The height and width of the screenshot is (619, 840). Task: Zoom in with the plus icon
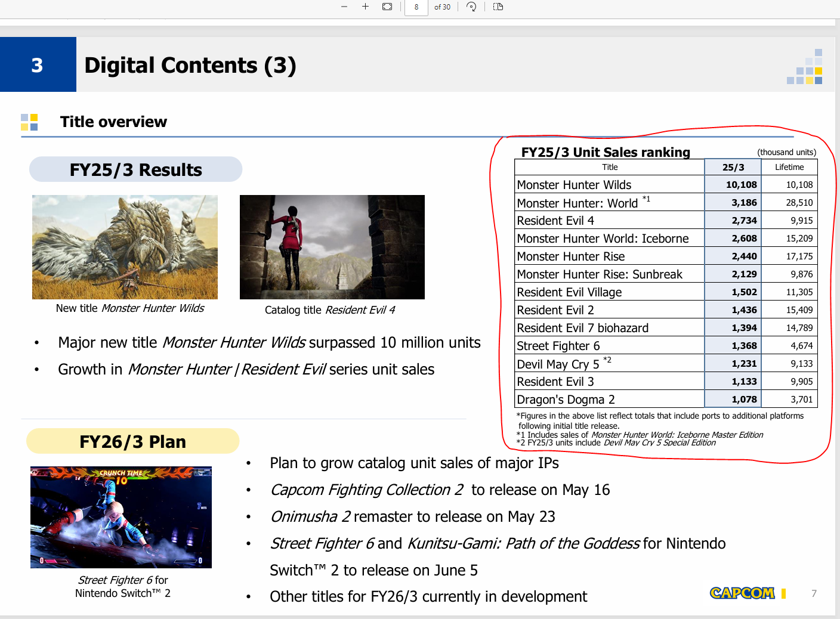pos(365,7)
